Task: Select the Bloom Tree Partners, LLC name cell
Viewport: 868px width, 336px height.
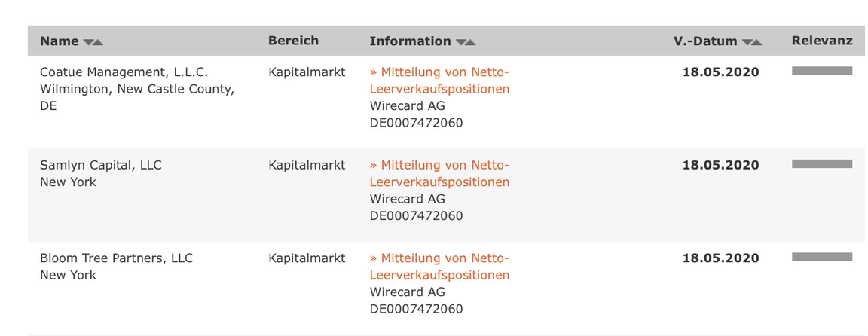Action: click(116, 258)
